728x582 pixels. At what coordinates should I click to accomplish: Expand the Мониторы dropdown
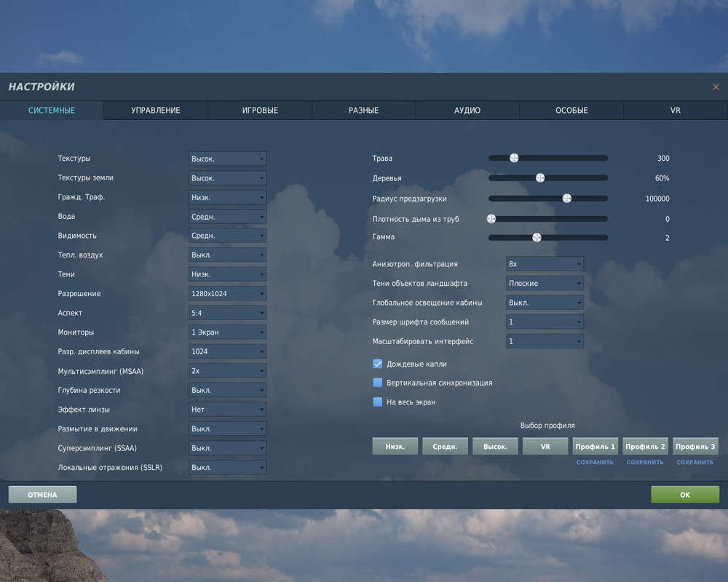click(x=227, y=332)
